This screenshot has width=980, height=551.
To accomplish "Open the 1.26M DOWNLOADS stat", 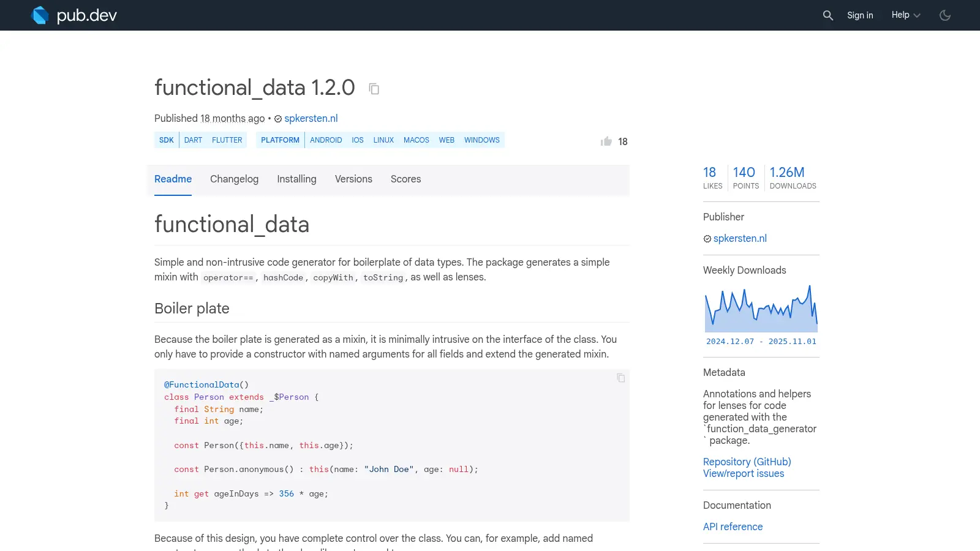I will click(x=793, y=178).
